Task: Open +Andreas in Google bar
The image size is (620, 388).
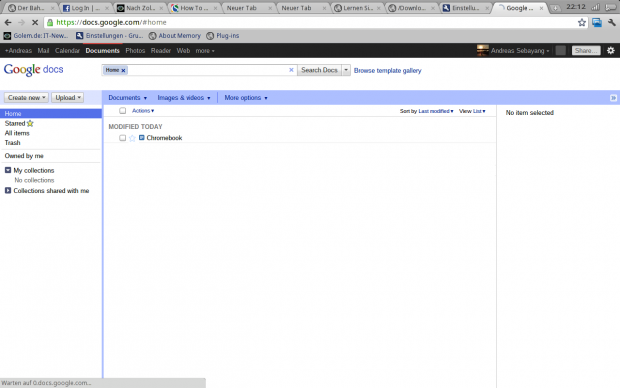Action: [x=18, y=51]
